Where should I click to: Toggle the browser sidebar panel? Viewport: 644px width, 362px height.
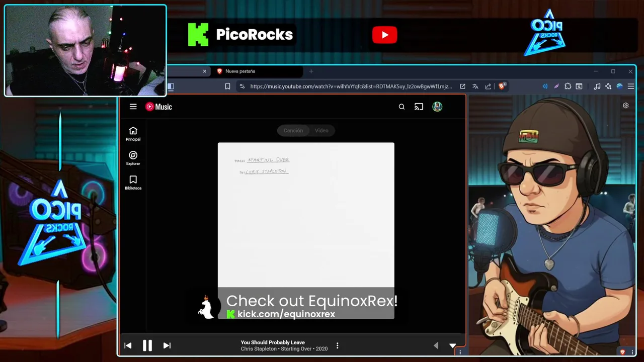pos(171,86)
